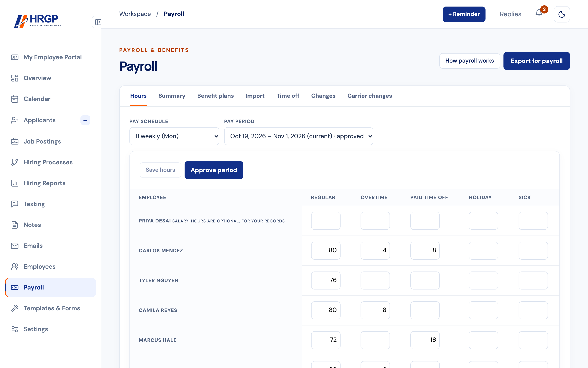Screen dimensions: 588x368
Task: Click the Save hours button
Action: click(160, 170)
